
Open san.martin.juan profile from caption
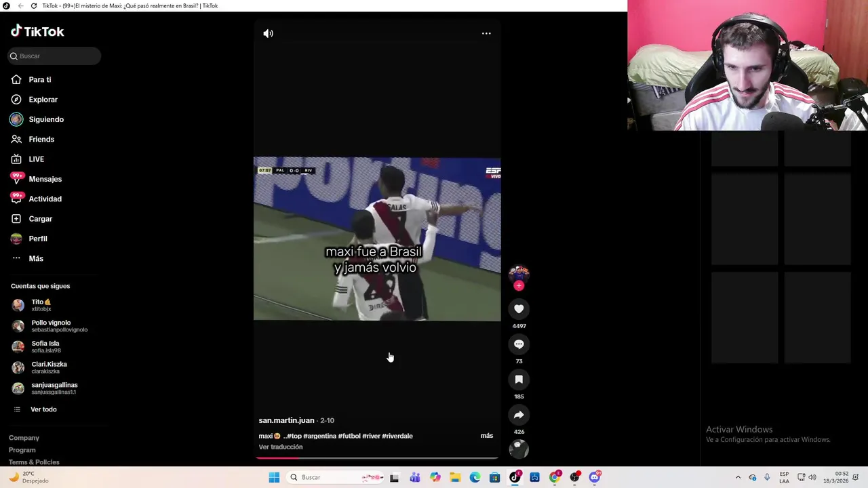click(x=286, y=420)
